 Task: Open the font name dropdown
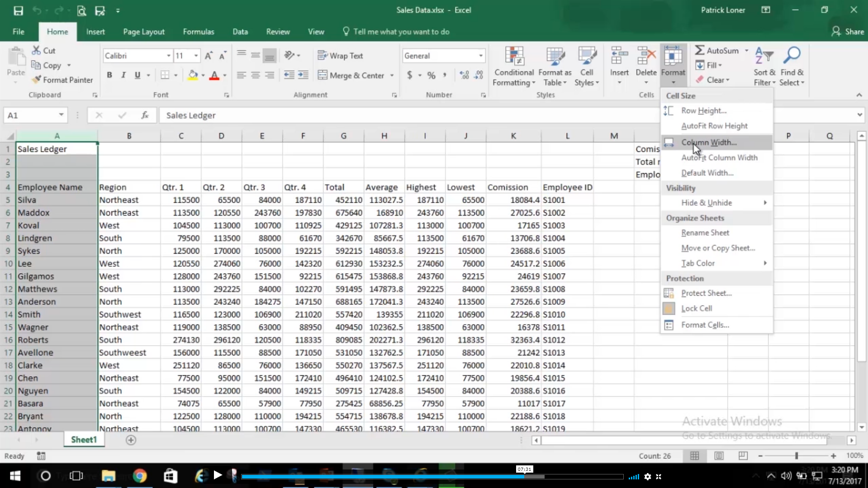(169, 56)
